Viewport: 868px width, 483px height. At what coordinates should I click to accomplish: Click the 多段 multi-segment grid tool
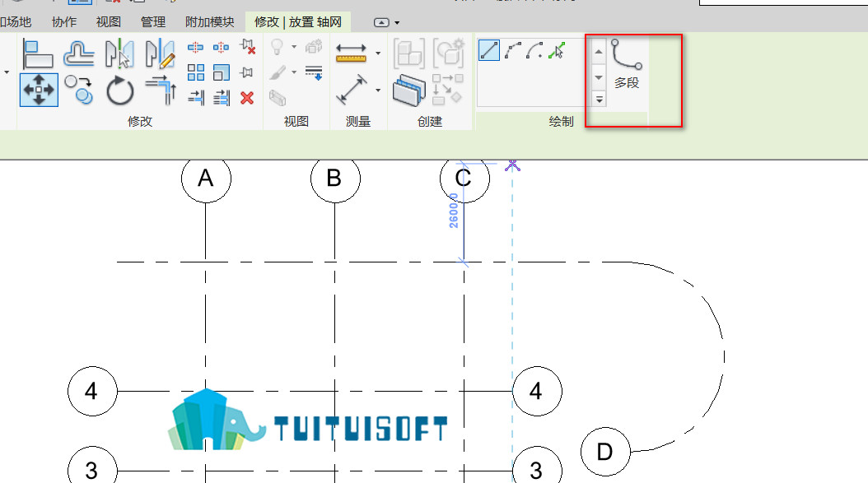627,64
